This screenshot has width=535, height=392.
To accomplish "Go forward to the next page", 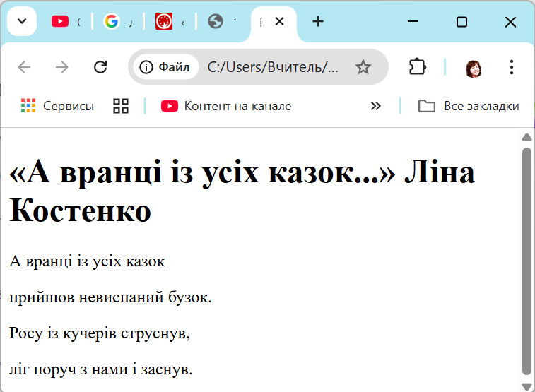I will pos(62,67).
